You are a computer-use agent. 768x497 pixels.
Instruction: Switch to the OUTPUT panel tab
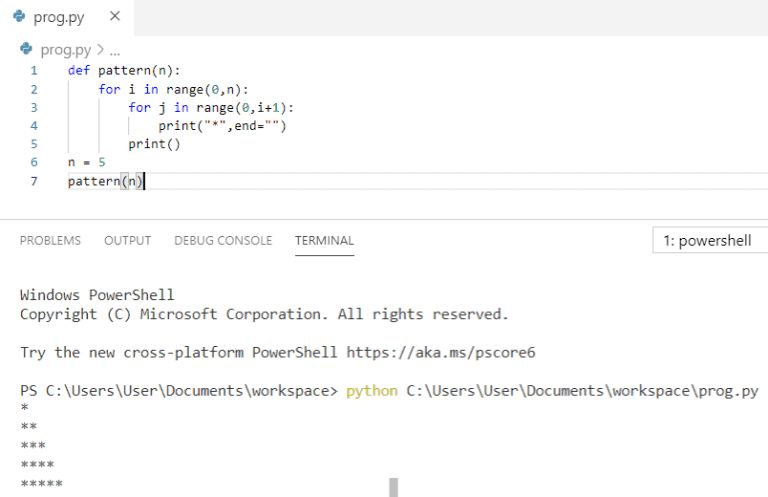(127, 240)
